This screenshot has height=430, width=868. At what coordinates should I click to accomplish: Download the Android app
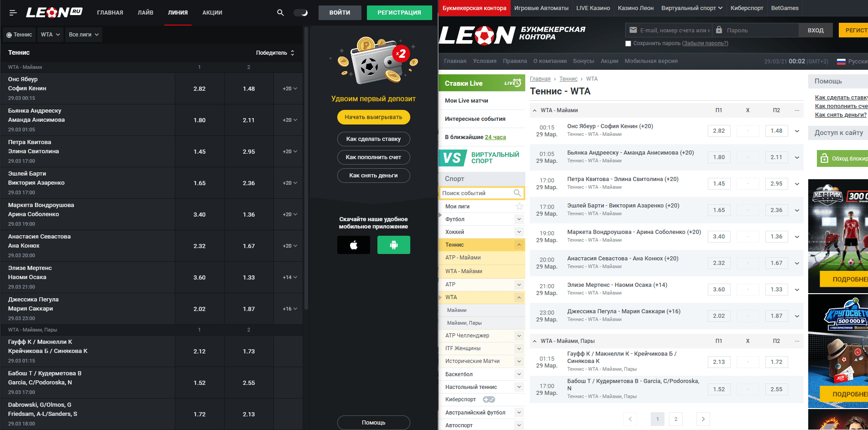click(x=394, y=245)
